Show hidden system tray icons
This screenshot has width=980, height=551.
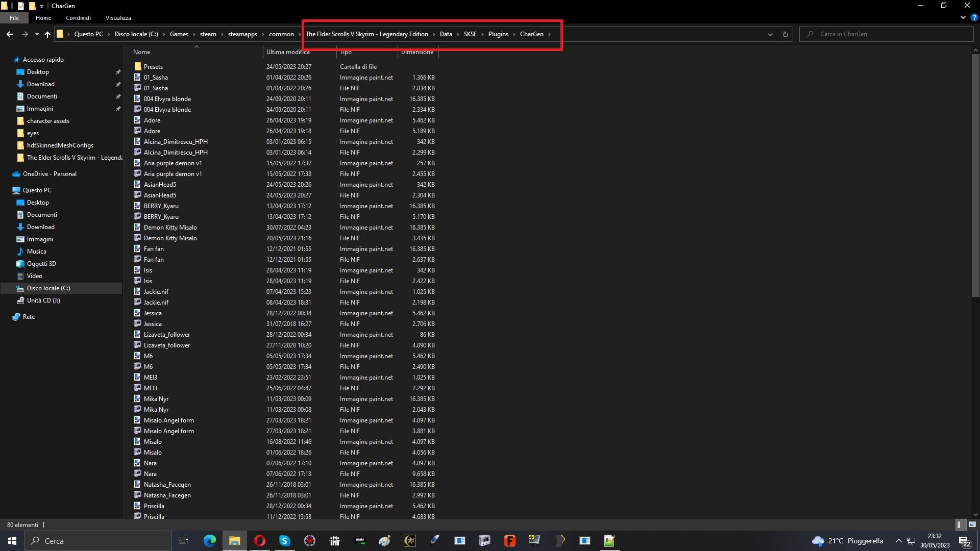pyautogui.click(x=898, y=541)
